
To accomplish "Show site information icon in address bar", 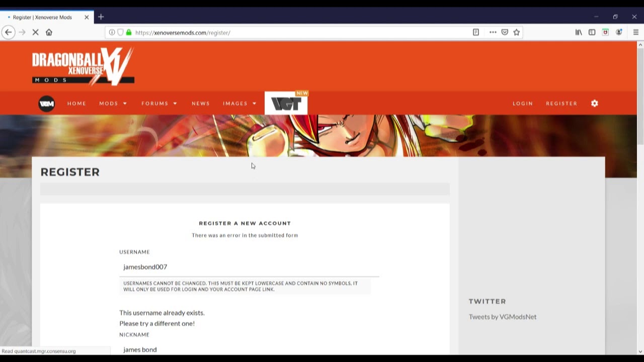I will coord(112,32).
